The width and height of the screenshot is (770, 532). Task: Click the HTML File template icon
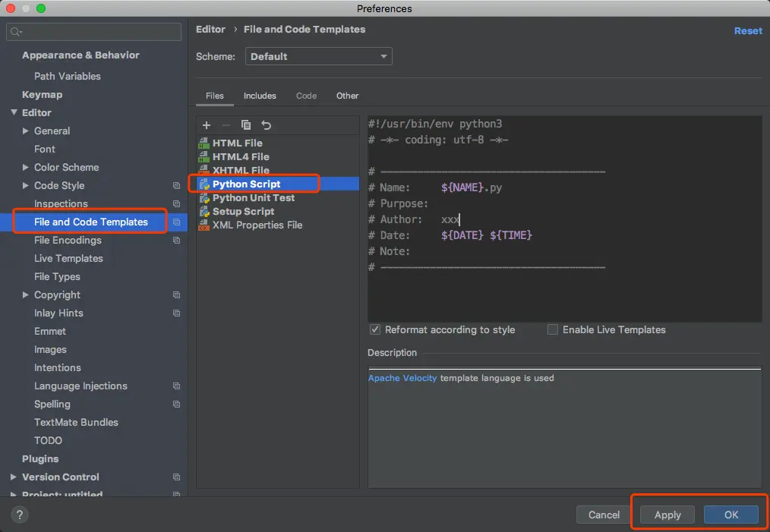204,143
